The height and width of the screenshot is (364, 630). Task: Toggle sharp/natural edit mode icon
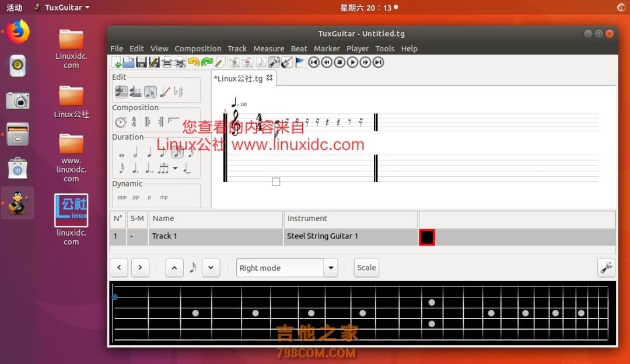click(179, 92)
